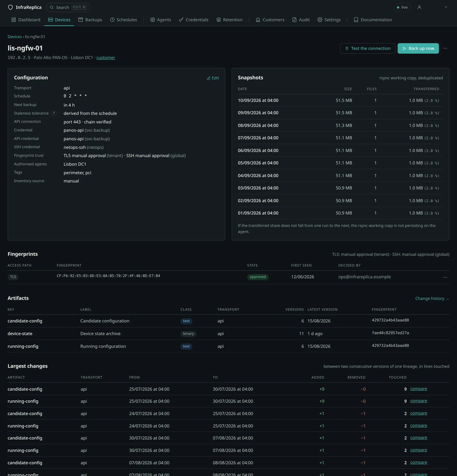Viewport: 457px width, 476px height.
Task: Click the Settings gear icon
Action: (x=320, y=20)
